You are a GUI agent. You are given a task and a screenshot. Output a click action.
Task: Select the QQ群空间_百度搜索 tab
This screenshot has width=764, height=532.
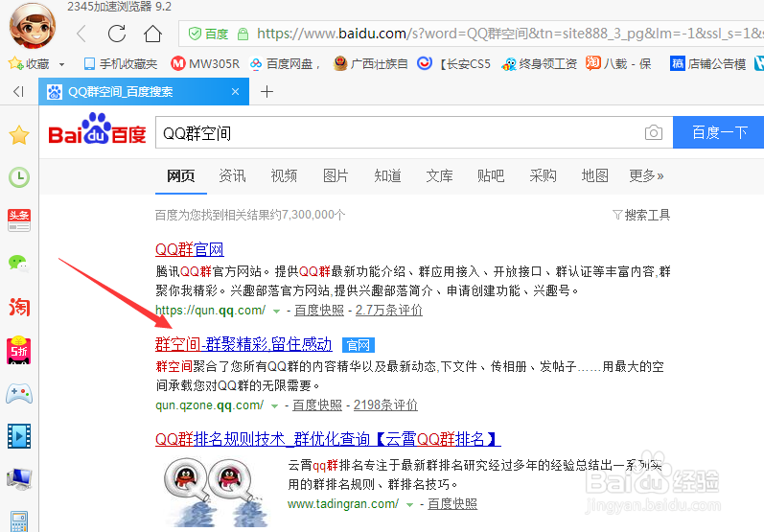144,92
